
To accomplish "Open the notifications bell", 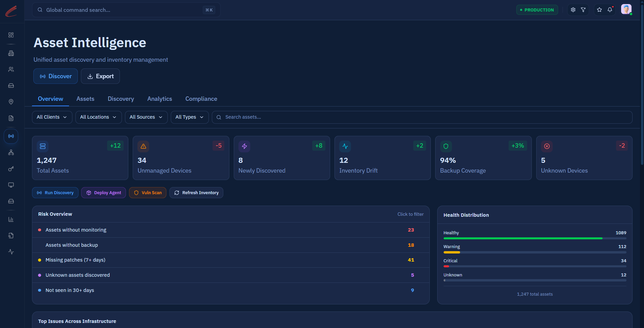I will [610, 10].
